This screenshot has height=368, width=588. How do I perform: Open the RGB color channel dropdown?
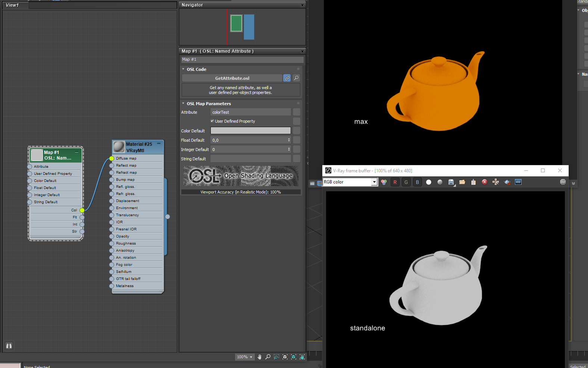click(374, 182)
